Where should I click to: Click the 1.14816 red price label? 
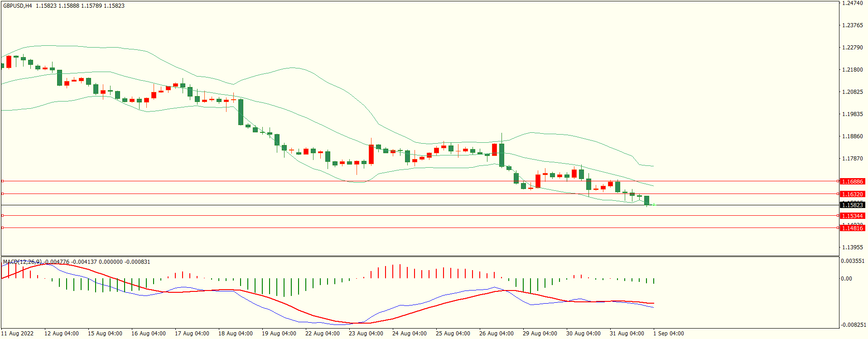[x=852, y=228]
